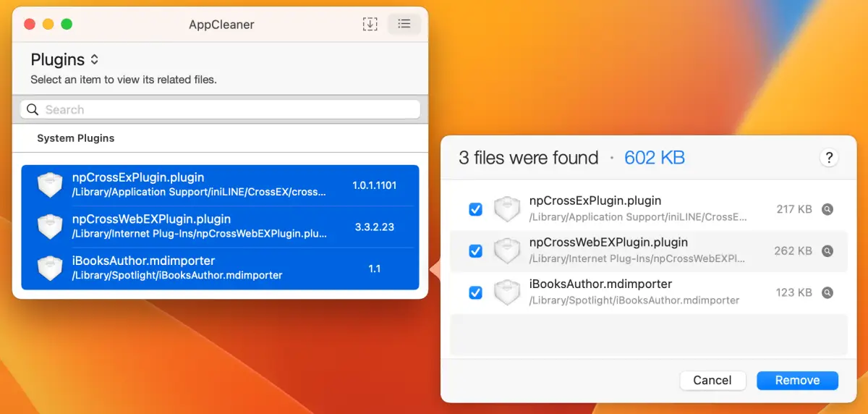This screenshot has width=868, height=414.
Task: Close the AppCleaner window
Action: tap(30, 24)
